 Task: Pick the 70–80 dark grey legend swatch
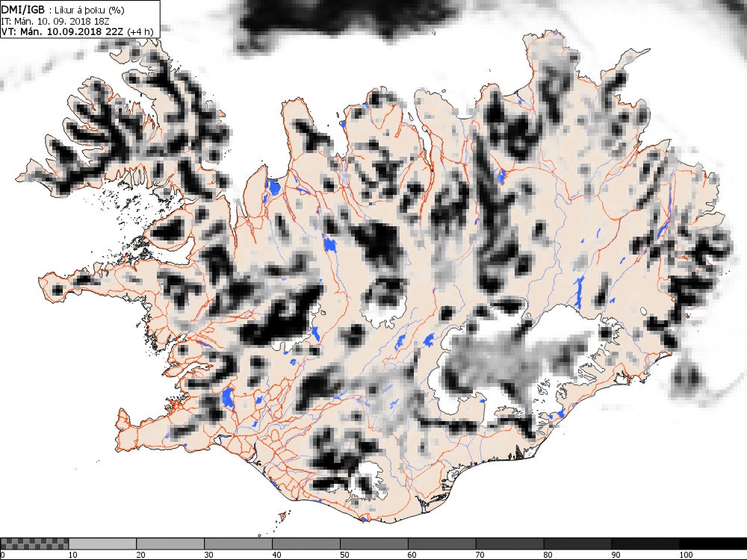tap(509, 544)
